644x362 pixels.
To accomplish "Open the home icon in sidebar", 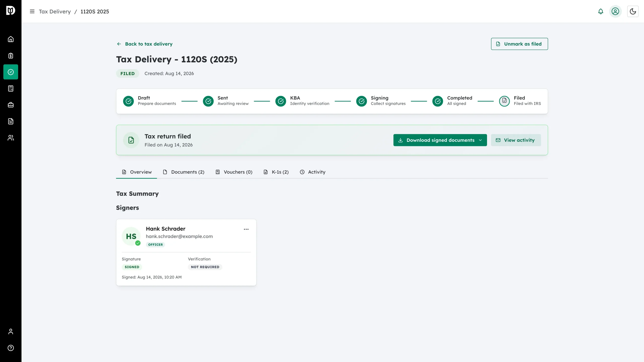I will [x=11, y=39].
